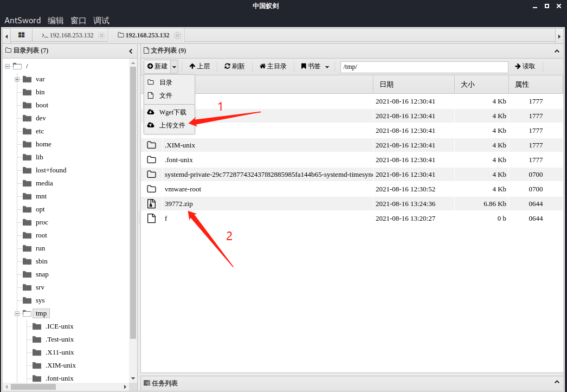The height and width of the screenshot is (392, 567).
Task: Open the home grid tab icon
Action: point(21,35)
